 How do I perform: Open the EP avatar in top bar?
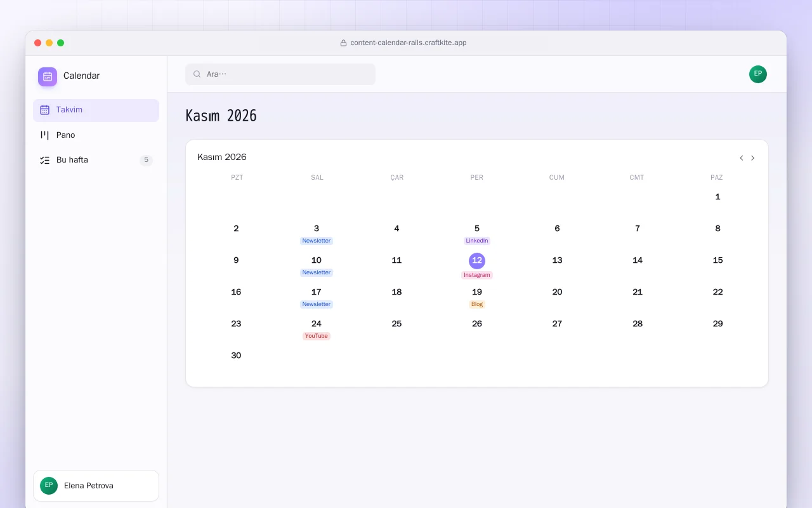tap(758, 74)
